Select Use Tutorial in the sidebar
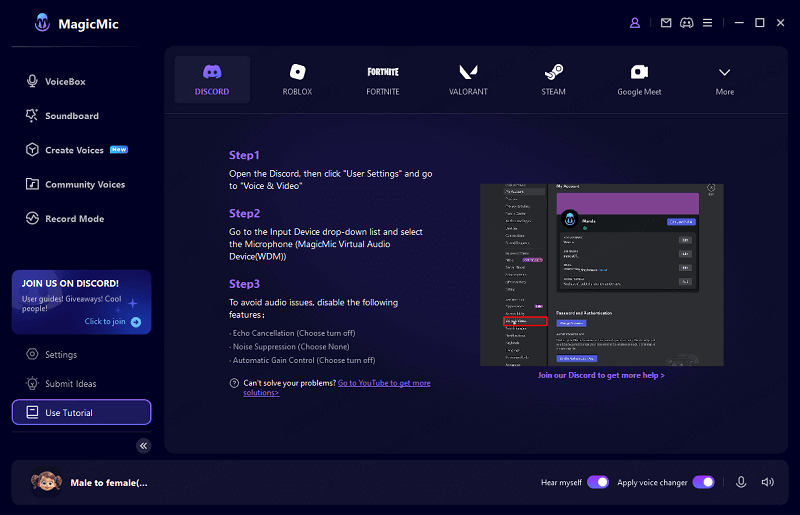Screen dimensions: 800x515 [82, 412]
